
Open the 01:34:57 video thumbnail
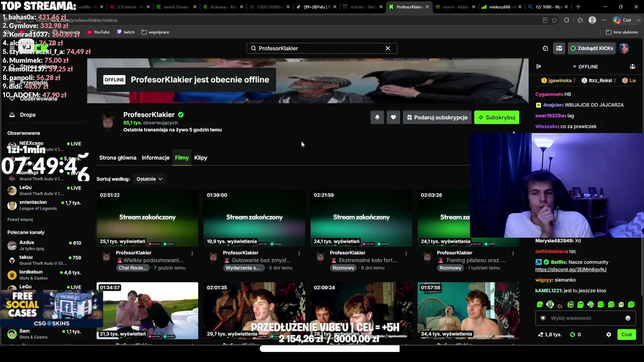(147, 311)
